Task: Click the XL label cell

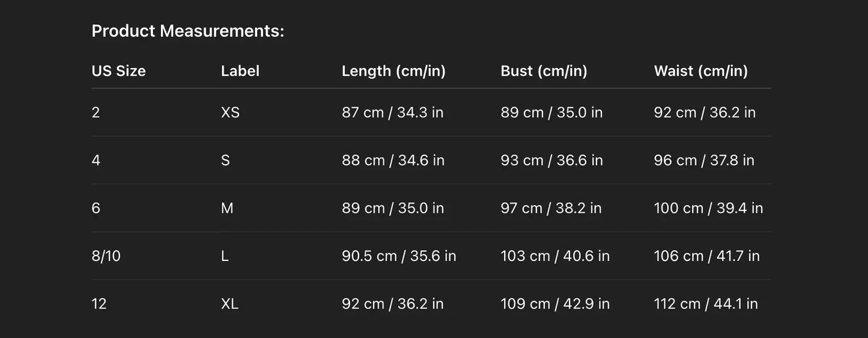Action: pos(229,304)
